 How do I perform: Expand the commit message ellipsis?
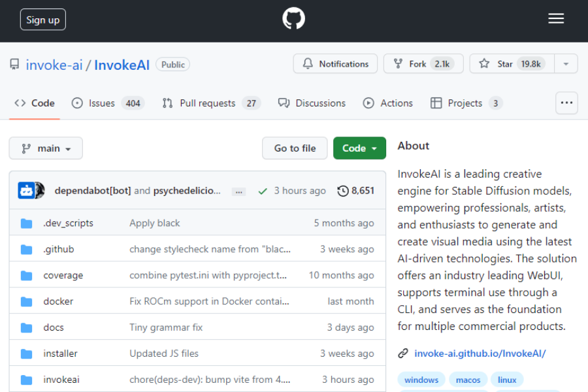pos(238,191)
